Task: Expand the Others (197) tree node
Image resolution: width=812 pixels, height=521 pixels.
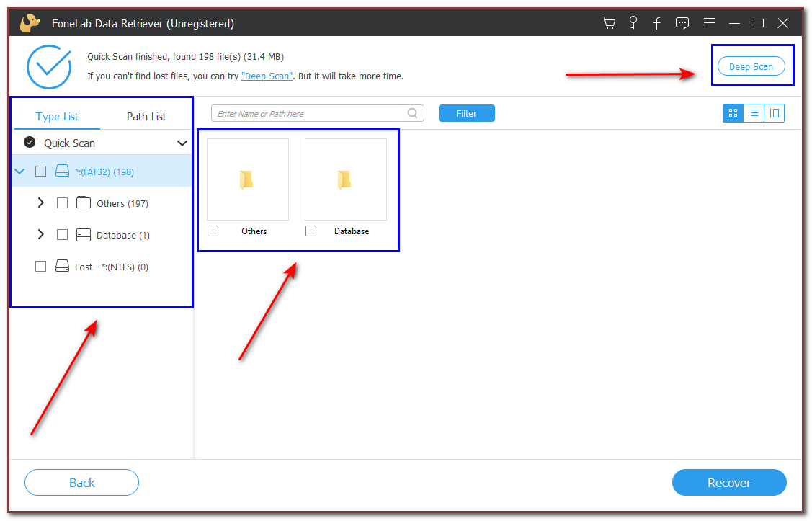Action: click(x=40, y=202)
